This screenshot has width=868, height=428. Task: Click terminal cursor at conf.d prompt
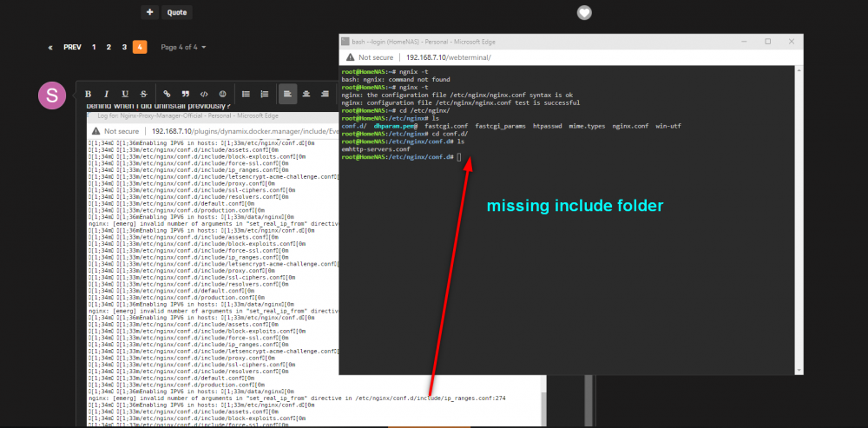pyautogui.click(x=459, y=157)
